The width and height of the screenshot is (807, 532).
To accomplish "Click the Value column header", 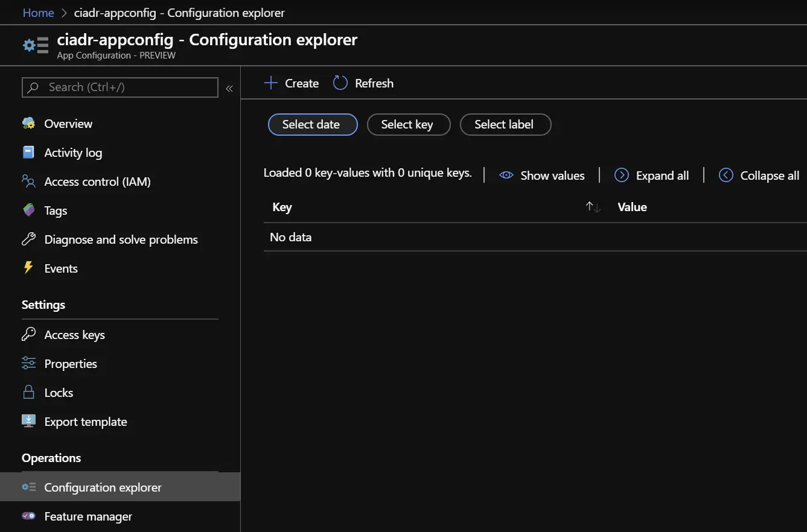I will 632,207.
